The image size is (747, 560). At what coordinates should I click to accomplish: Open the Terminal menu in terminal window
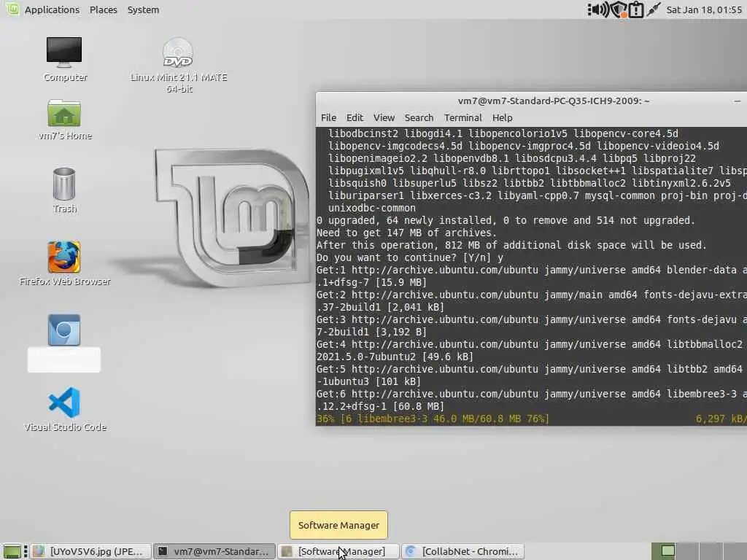click(462, 117)
